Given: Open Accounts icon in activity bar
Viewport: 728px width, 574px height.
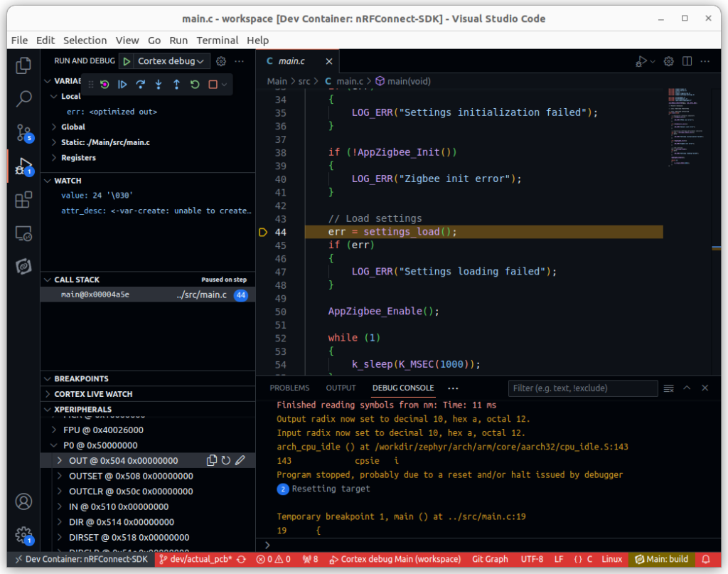Looking at the screenshot, I should (x=23, y=501).
